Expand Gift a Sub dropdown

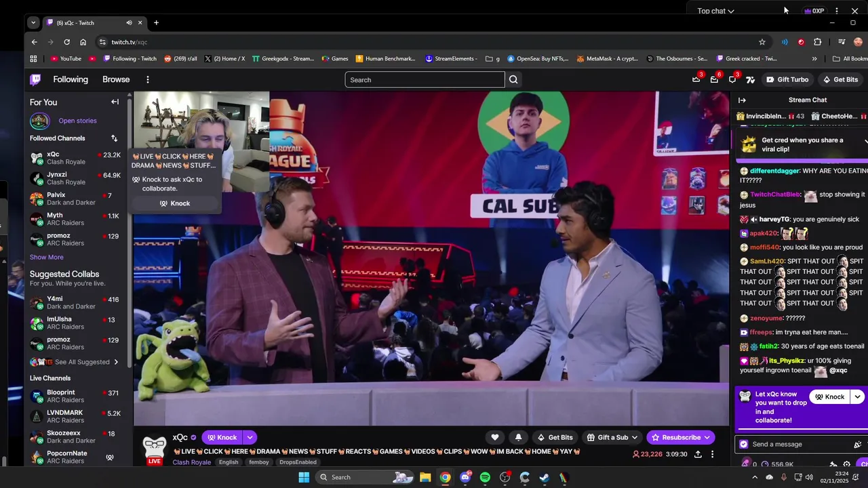point(634,437)
